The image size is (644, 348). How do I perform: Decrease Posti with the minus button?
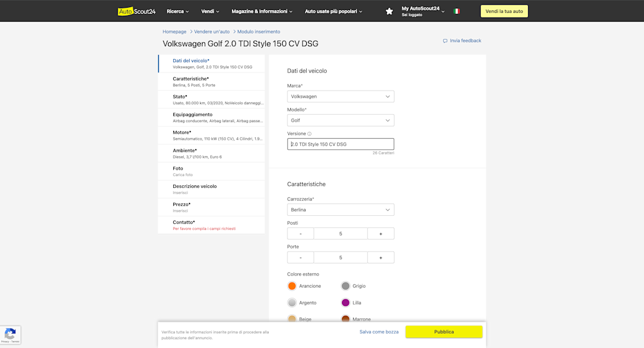tap(300, 233)
